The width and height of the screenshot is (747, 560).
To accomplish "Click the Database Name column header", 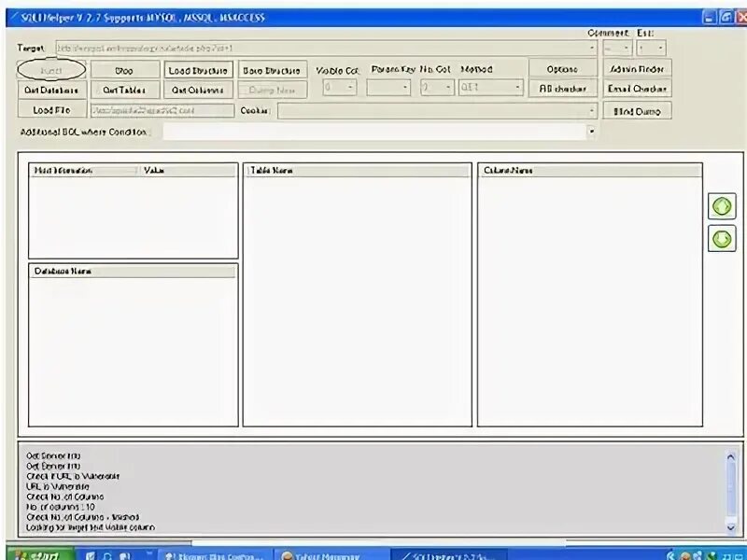I will point(133,272).
